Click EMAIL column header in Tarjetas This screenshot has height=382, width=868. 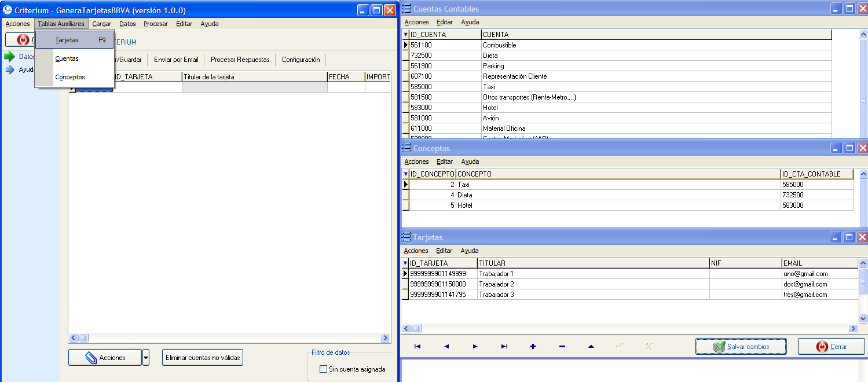coord(820,263)
